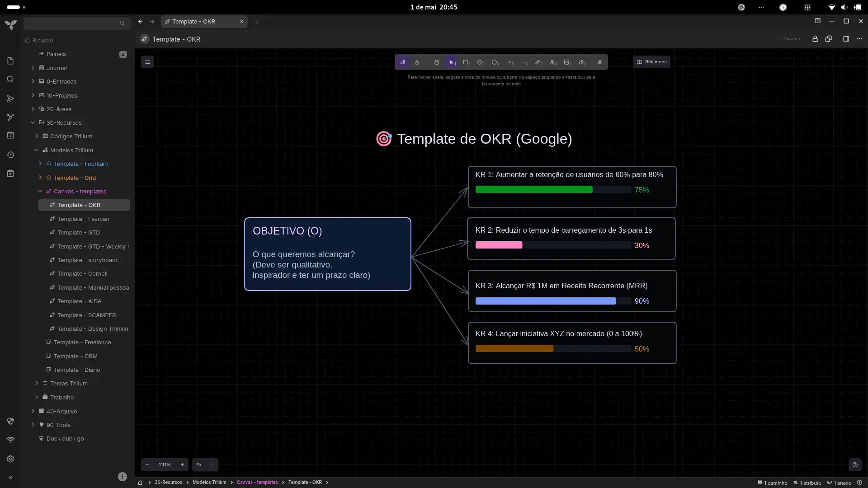
Task: Select the Arrow drawing tool
Action: coord(509,62)
